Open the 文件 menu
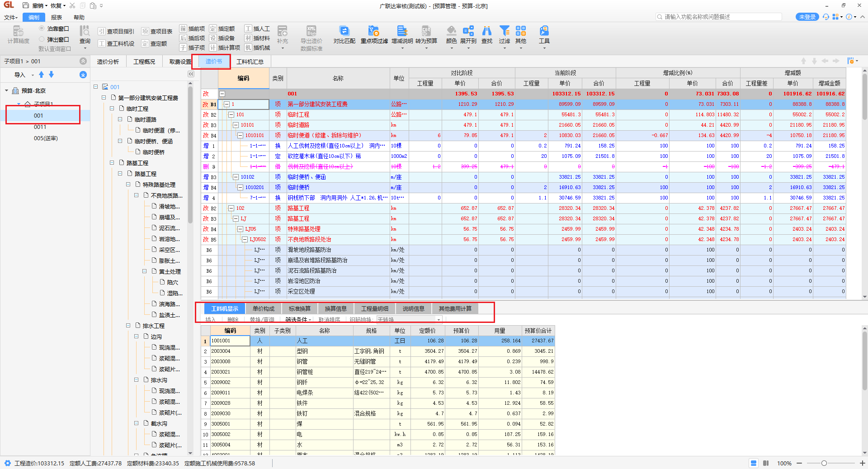Viewport: 868px width, 469px height. point(10,17)
